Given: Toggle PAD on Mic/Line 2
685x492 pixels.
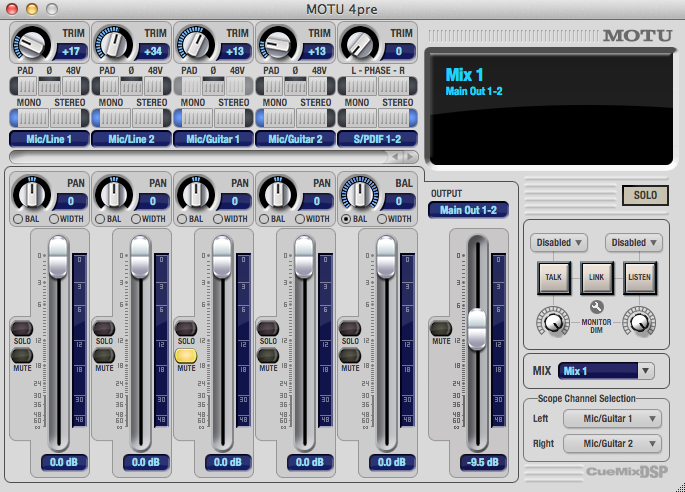Looking at the screenshot, I should click(x=108, y=86).
